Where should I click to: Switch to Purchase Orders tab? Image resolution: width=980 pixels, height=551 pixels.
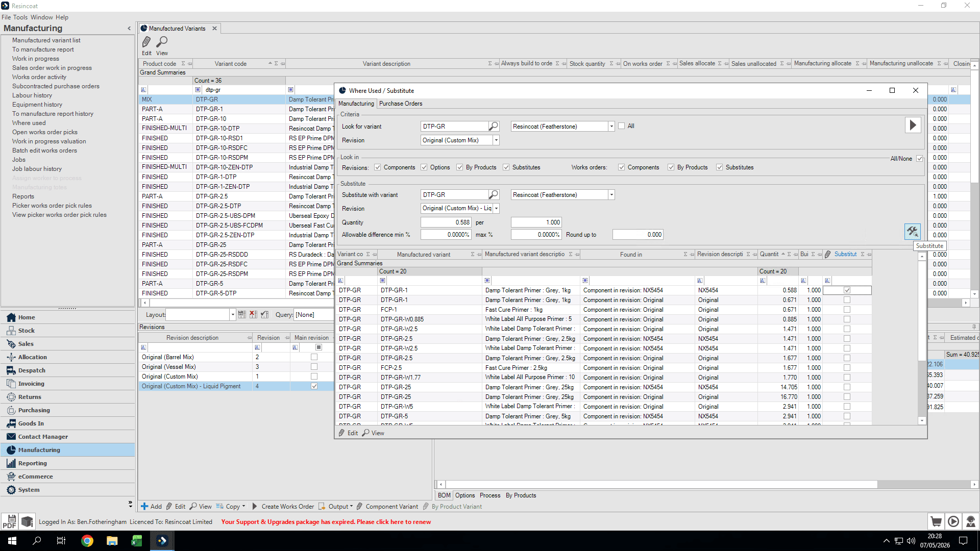pyautogui.click(x=401, y=104)
